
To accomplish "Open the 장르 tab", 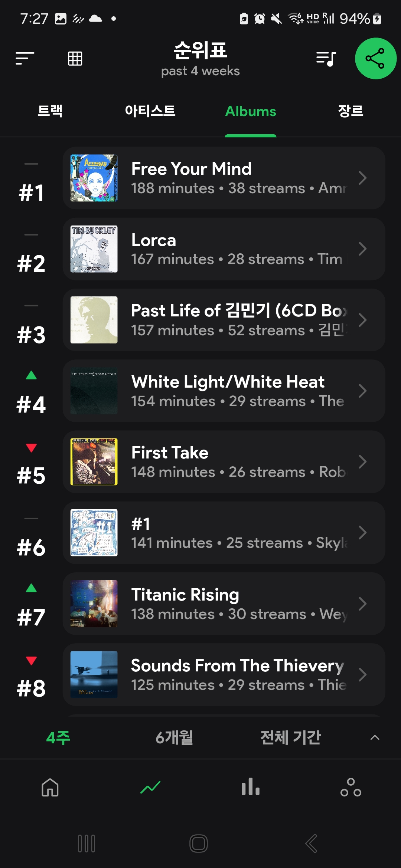I will [x=351, y=111].
